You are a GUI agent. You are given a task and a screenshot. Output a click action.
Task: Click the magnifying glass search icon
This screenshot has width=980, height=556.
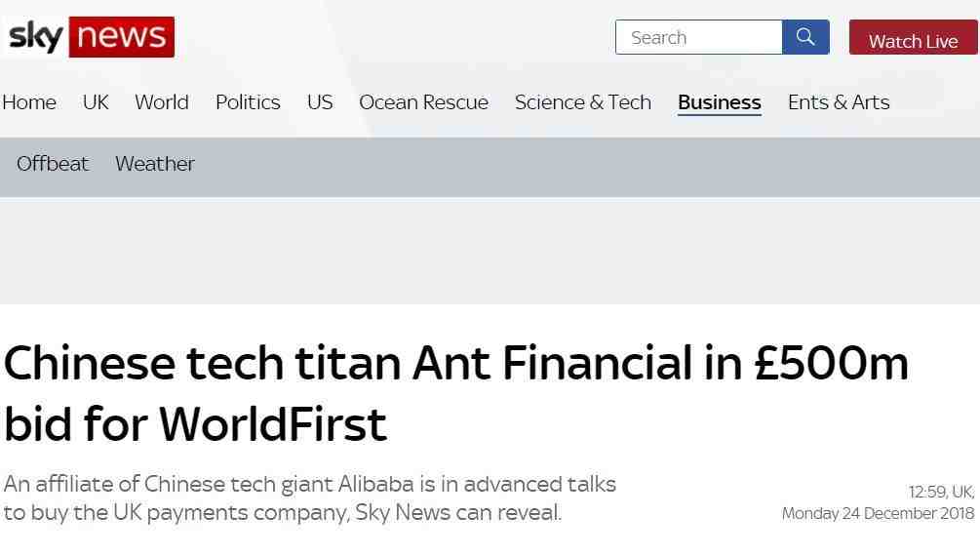click(805, 37)
